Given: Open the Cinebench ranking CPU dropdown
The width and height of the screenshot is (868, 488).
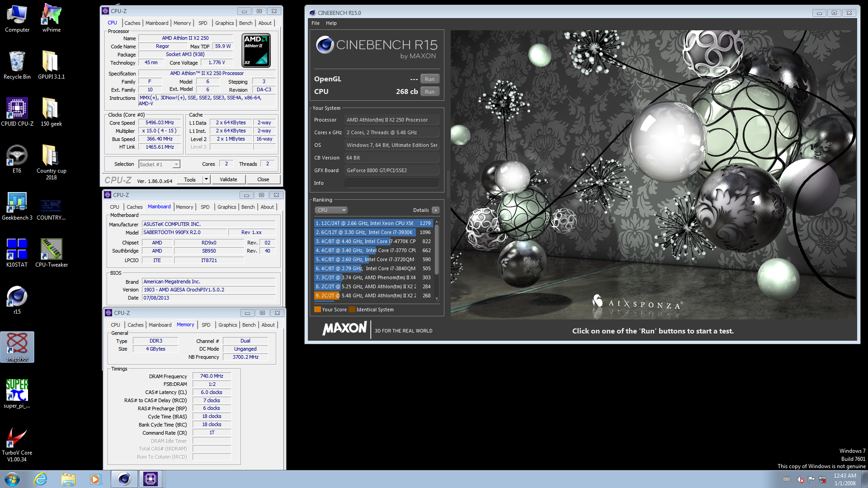Looking at the screenshot, I should click(x=331, y=210).
